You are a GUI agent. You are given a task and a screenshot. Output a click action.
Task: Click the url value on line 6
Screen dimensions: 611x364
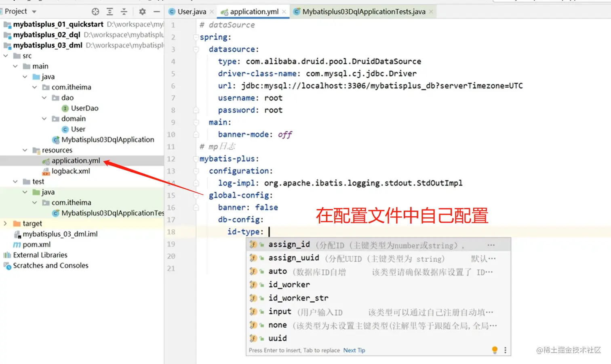(382, 86)
